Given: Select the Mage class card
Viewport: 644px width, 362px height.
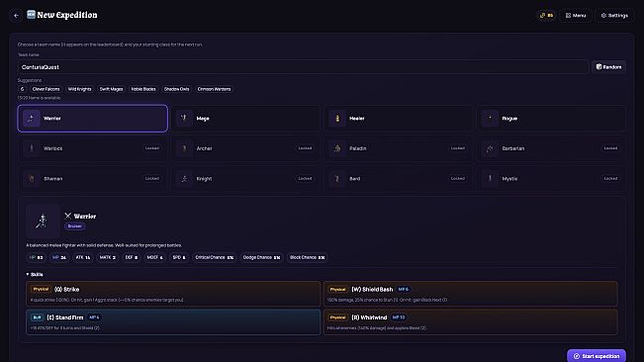Looking at the screenshot, I should [x=245, y=119].
